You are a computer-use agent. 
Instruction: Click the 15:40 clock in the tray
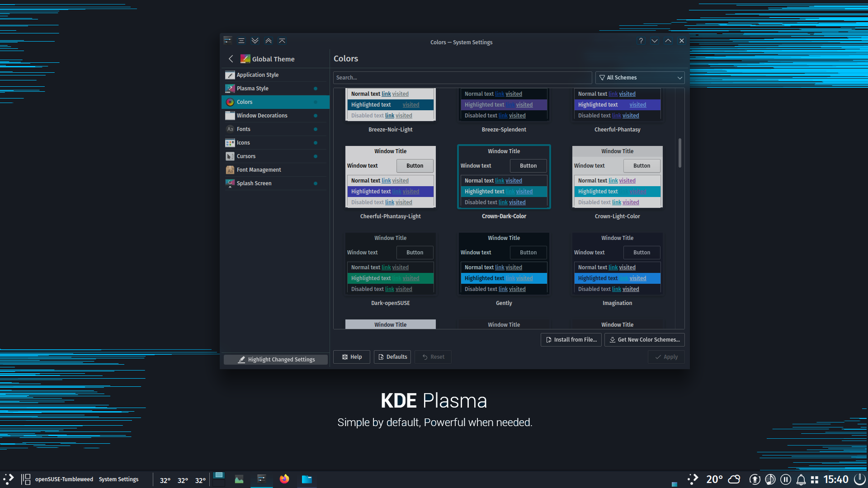[835, 479]
